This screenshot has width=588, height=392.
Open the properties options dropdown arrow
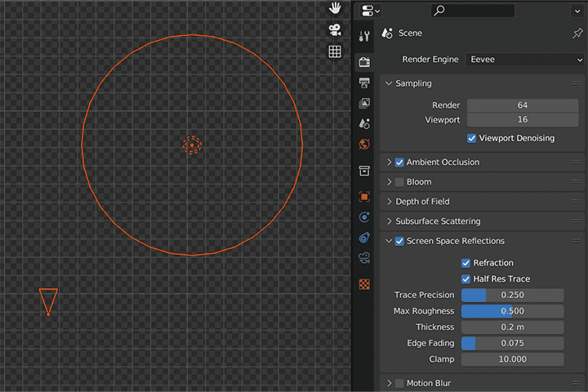click(577, 11)
